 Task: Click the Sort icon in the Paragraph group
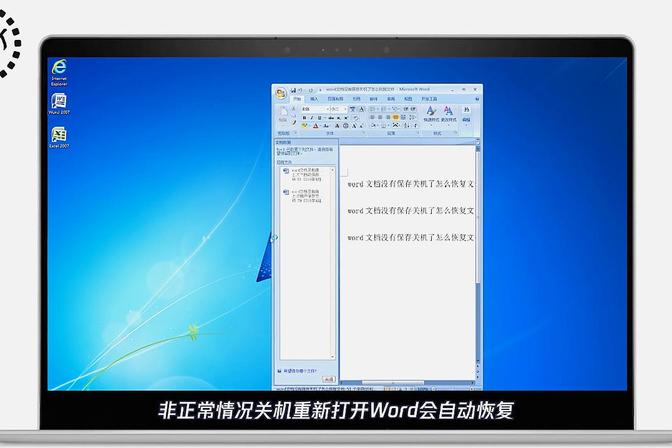[x=406, y=126]
